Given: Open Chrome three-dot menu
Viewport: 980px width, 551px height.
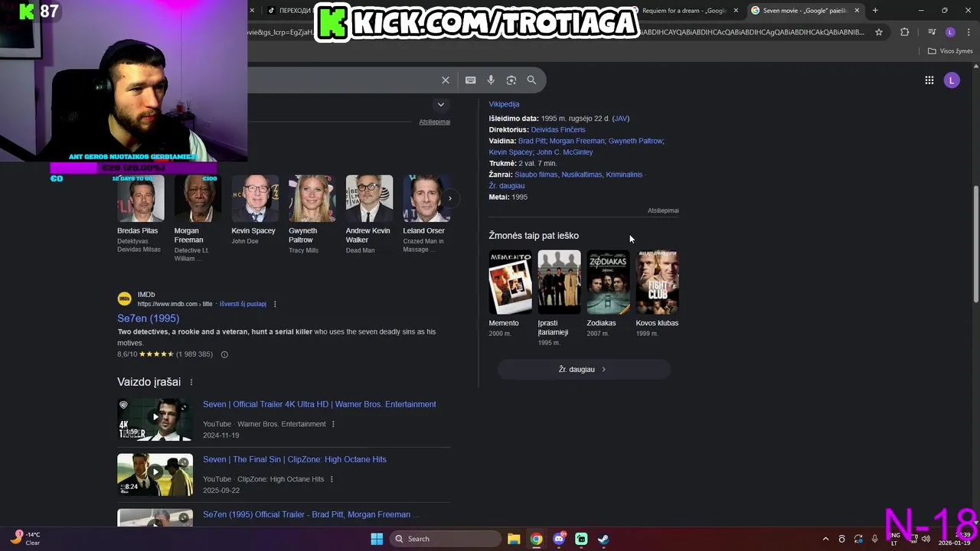Looking at the screenshot, I should click(x=968, y=32).
